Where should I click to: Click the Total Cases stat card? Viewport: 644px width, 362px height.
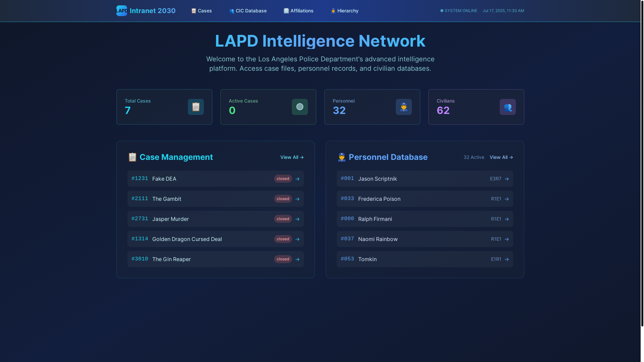point(164,107)
